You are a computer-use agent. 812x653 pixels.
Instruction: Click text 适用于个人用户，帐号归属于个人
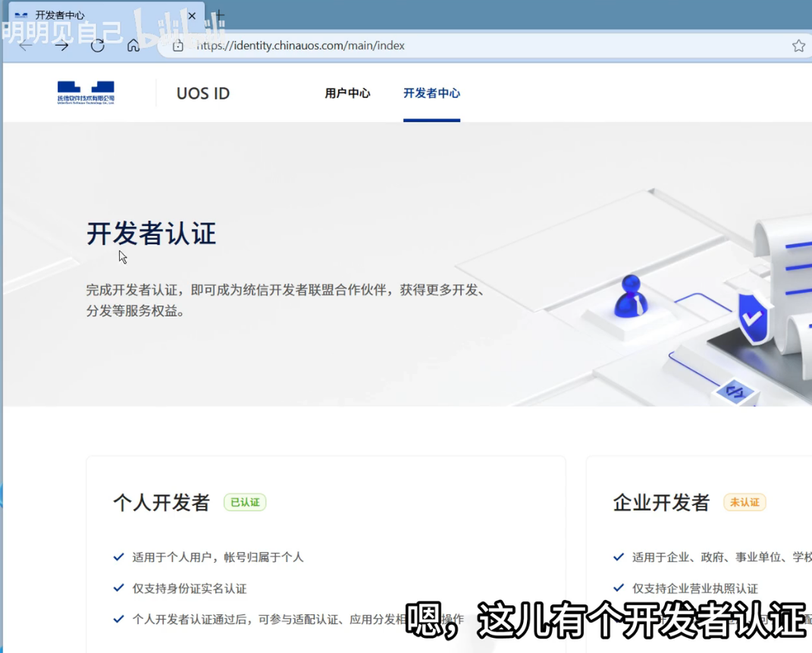click(x=218, y=557)
